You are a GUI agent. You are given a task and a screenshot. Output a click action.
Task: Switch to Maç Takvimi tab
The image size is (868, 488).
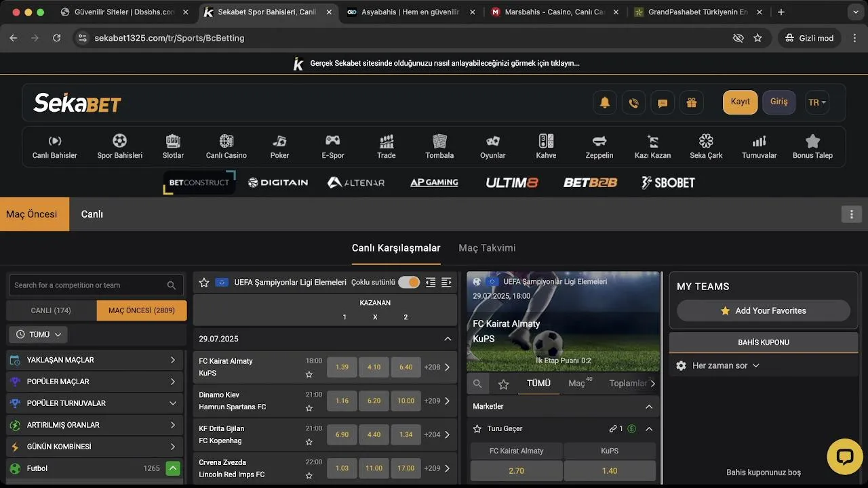(x=487, y=248)
